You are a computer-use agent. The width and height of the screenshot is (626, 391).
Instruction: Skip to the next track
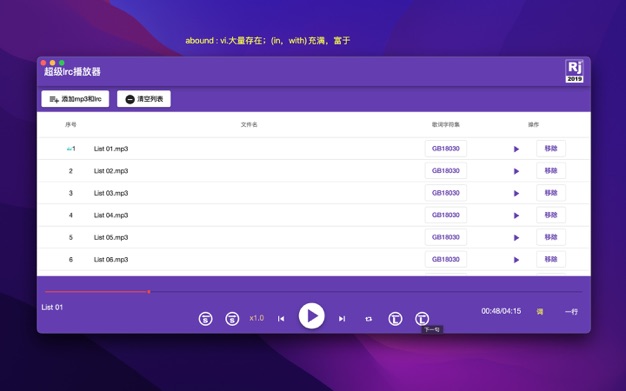[x=342, y=319]
